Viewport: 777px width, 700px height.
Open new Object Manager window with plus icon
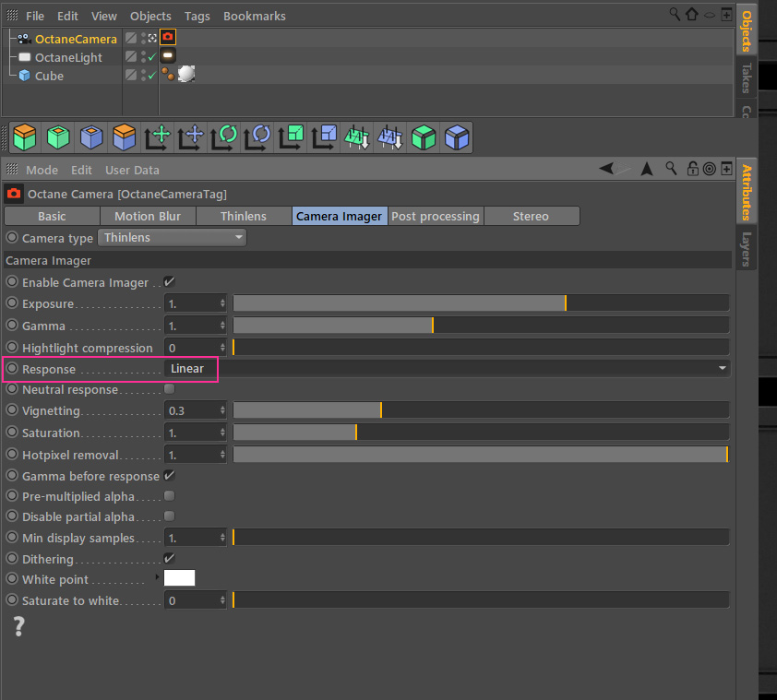tap(726, 15)
